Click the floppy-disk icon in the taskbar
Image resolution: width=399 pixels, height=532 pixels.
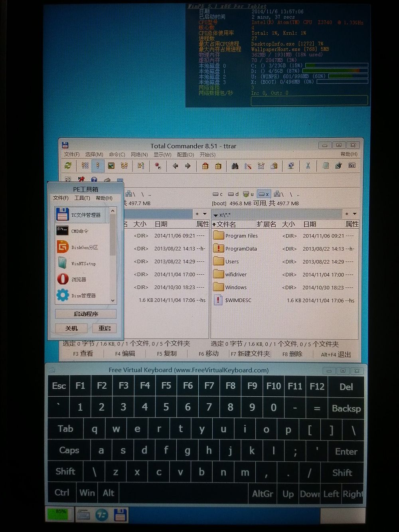[x=120, y=515]
